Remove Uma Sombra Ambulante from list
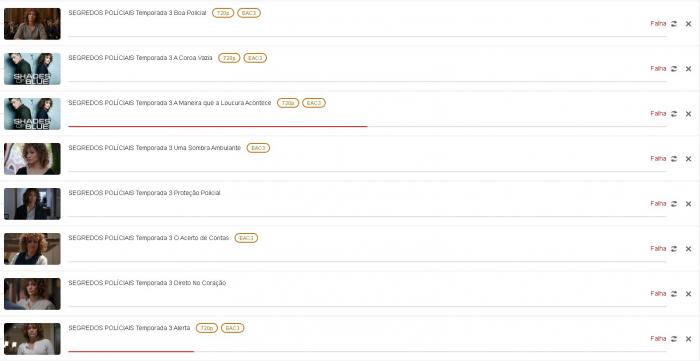 click(688, 159)
